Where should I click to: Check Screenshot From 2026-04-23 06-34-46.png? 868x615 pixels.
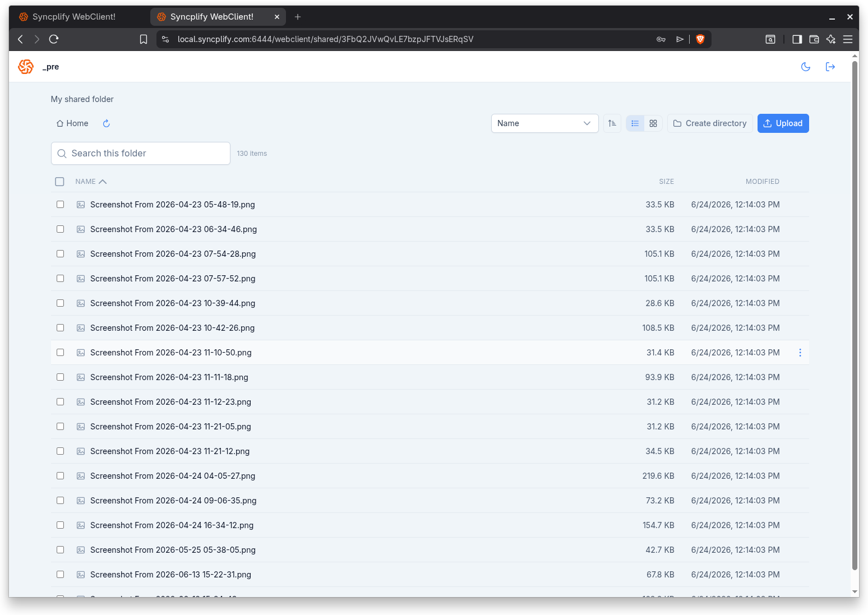[60, 229]
